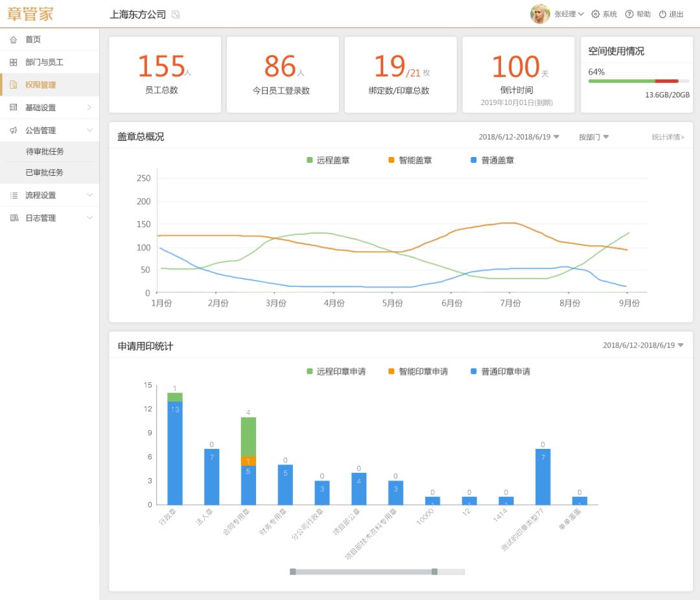The height and width of the screenshot is (600, 700).
Task: Open the 按部门 filter dropdown
Action: tap(594, 137)
